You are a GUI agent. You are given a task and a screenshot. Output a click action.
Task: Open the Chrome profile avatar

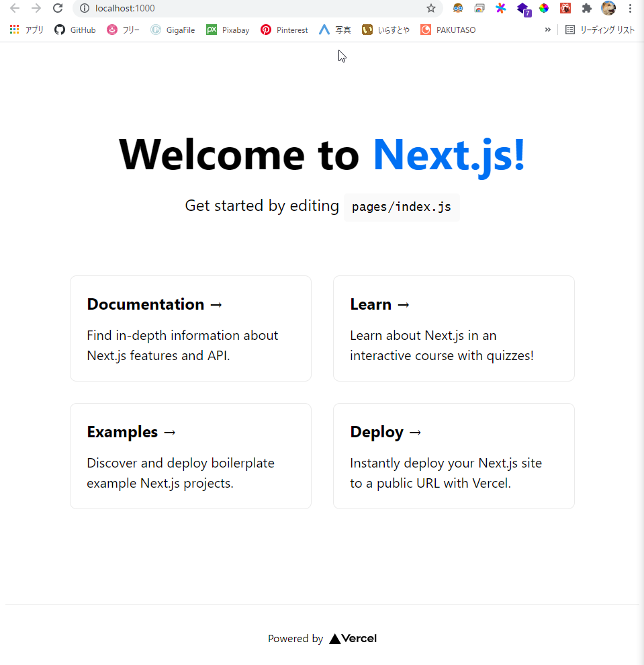(x=608, y=8)
